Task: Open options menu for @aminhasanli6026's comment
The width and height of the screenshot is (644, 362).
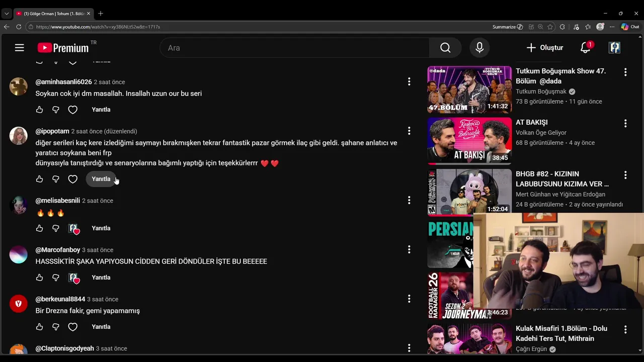Action: [409, 81]
